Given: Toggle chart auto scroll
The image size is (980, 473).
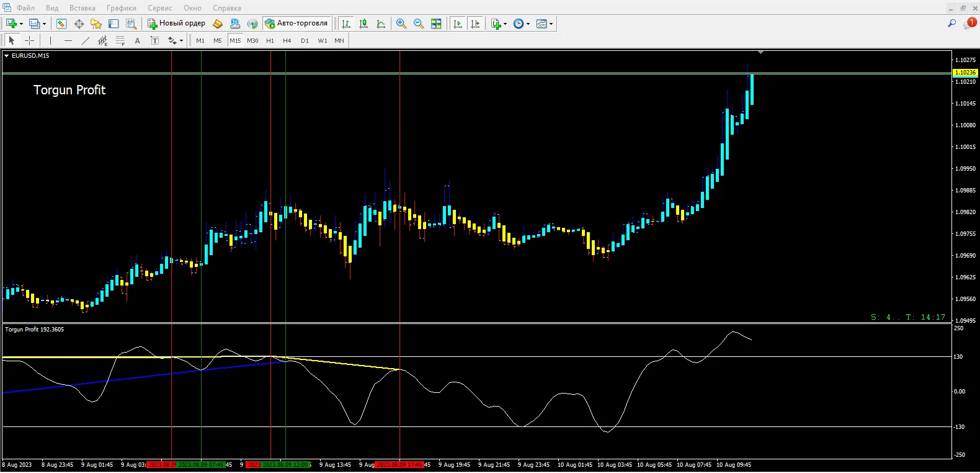Looking at the screenshot, I should click(x=458, y=24).
